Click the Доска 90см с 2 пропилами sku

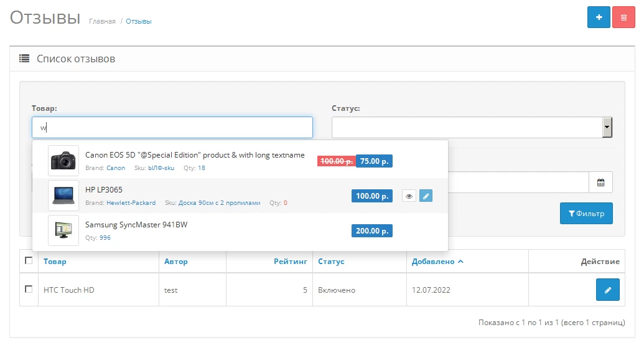[x=219, y=203]
